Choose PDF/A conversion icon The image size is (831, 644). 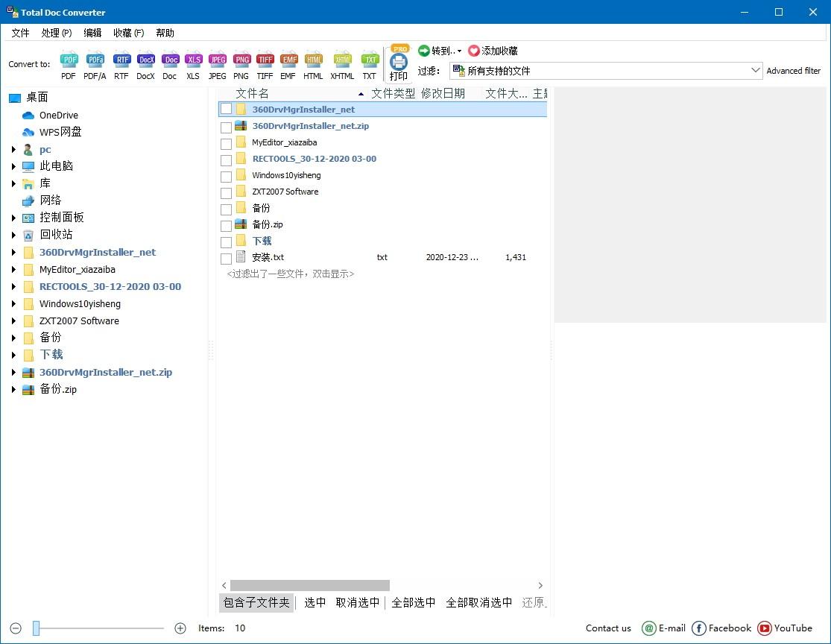click(95, 60)
